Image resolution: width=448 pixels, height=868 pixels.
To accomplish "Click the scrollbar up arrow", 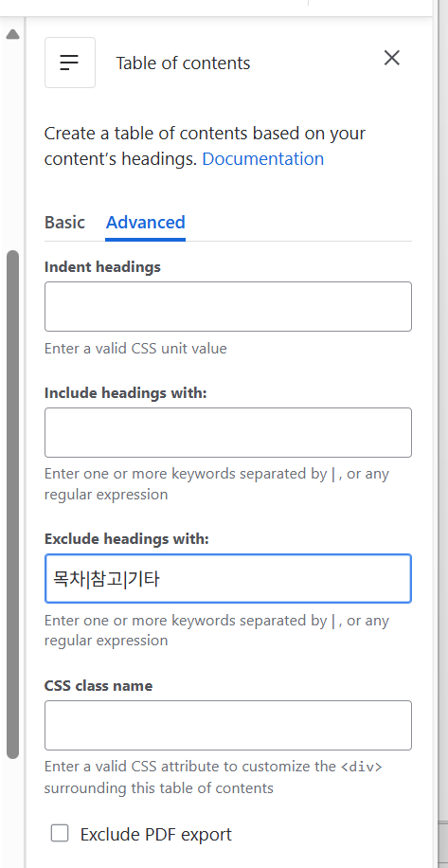I will (12, 34).
